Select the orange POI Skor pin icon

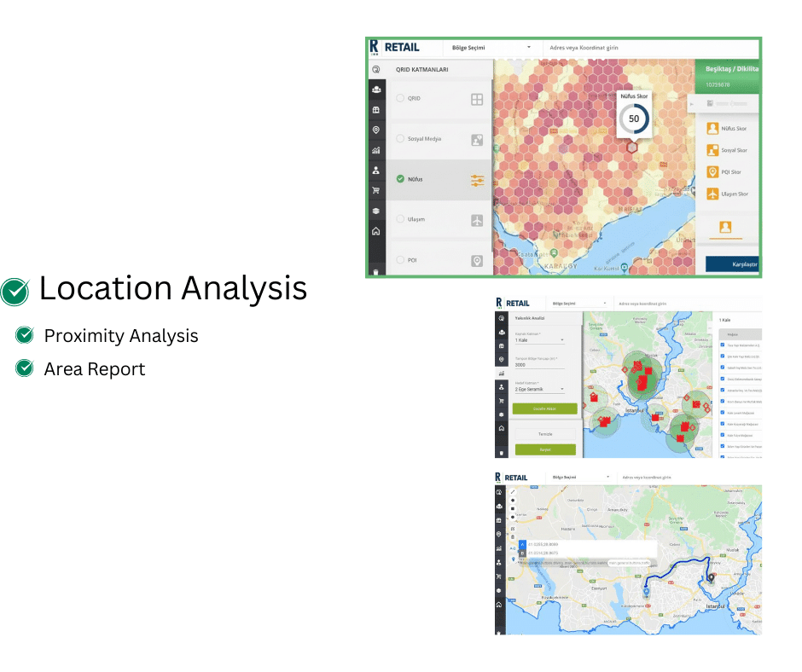712,171
